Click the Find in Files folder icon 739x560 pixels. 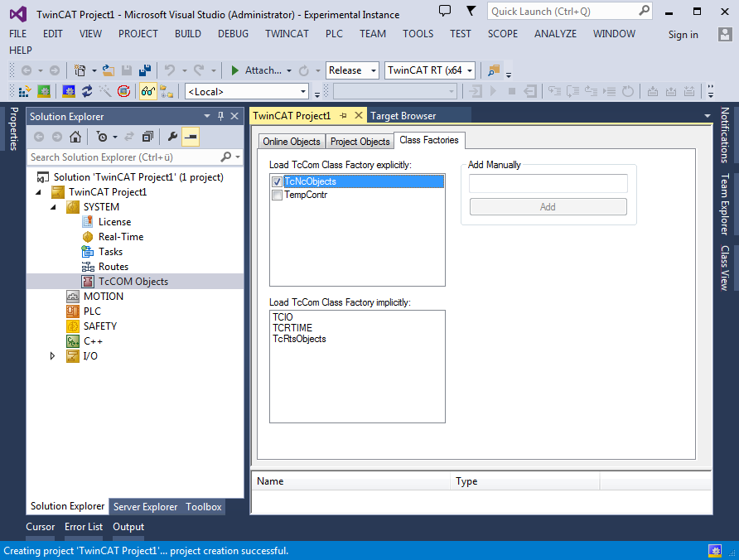click(494, 70)
